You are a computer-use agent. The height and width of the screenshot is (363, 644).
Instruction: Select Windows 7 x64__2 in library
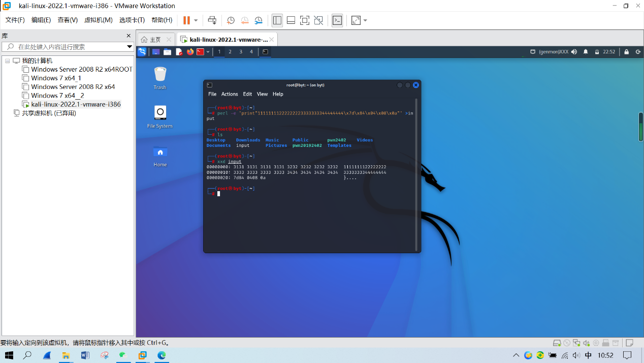click(x=53, y=95)
